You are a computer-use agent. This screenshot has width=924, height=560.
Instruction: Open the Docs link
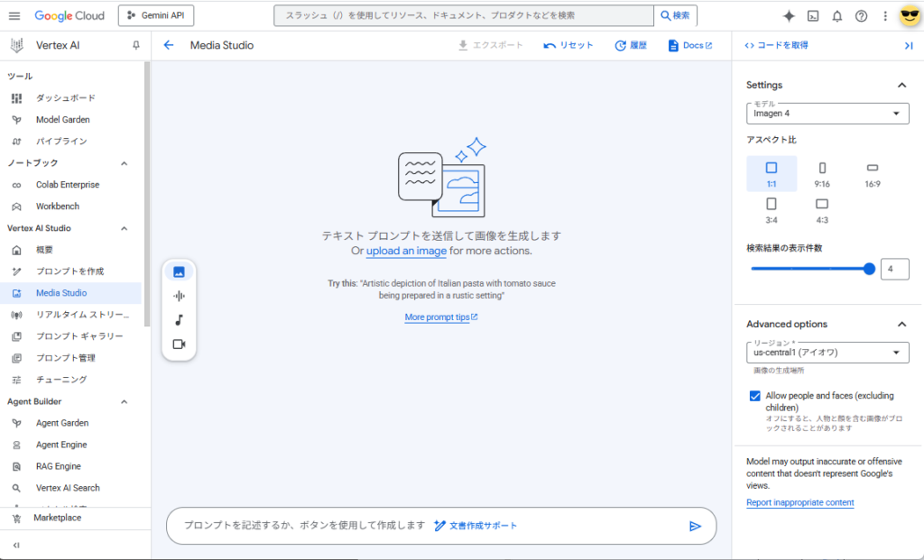tap(690, 45)
